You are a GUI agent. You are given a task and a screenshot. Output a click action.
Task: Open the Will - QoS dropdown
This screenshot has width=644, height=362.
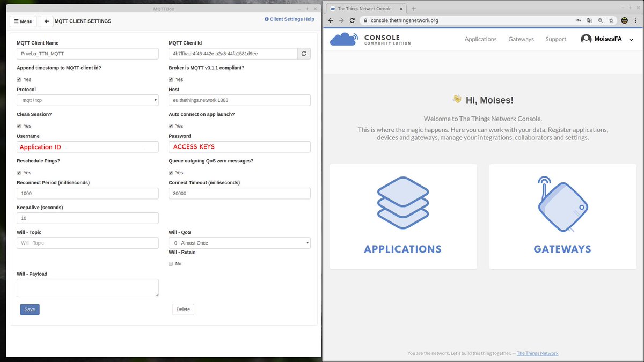pos(239,243)
